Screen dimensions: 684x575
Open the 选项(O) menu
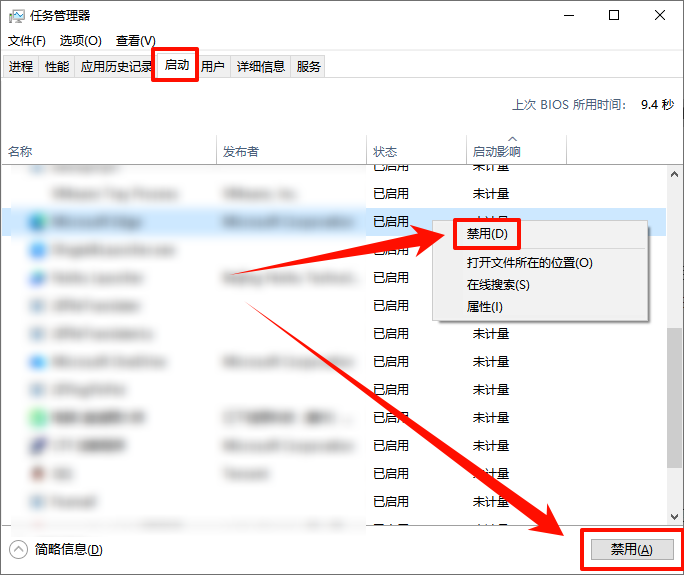[81, 41]
